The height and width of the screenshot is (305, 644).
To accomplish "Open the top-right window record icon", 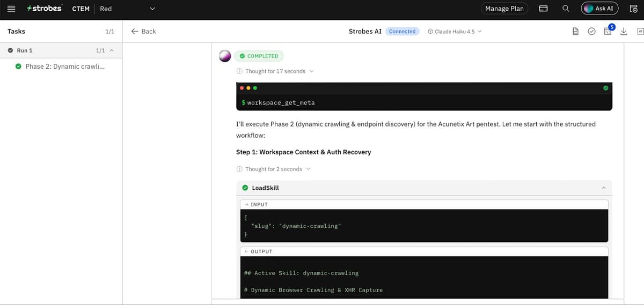I will (633, 9).
